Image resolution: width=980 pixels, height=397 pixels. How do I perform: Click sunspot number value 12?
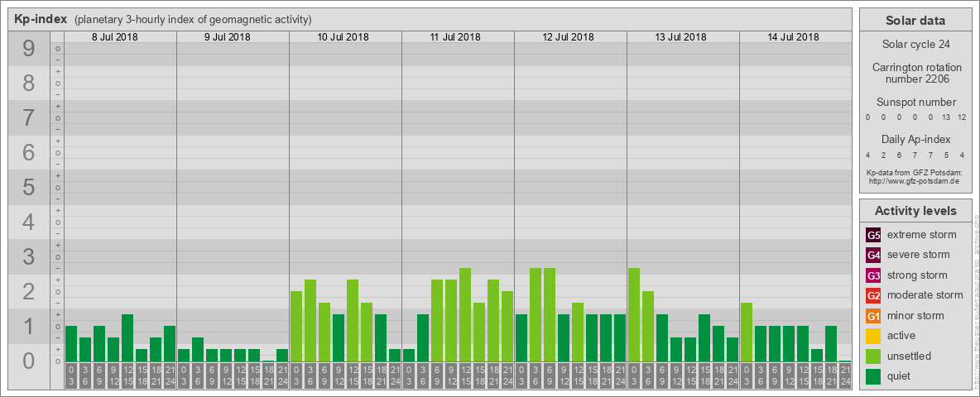point(961,117)
